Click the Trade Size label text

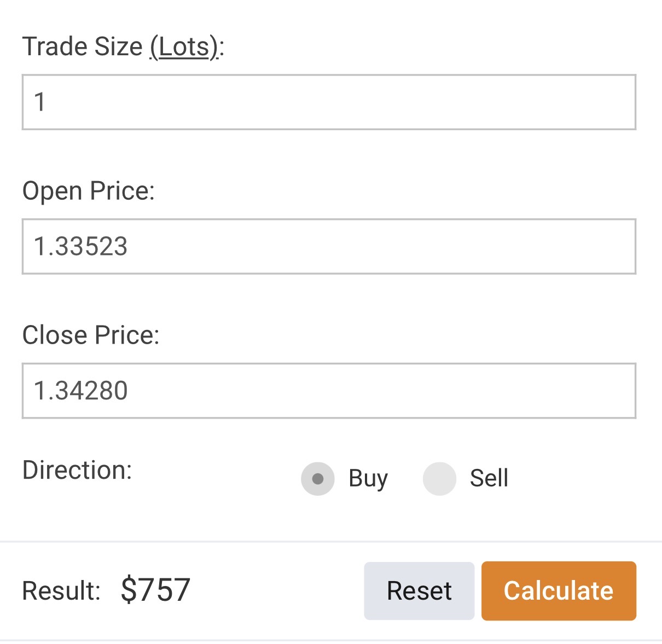click(82, 47)
